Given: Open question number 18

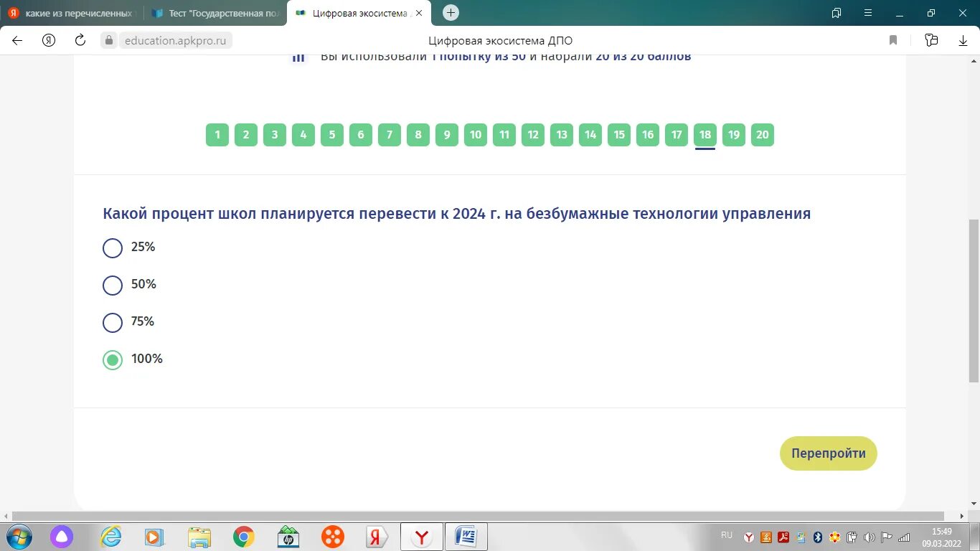Looking at the screenshot, I should click(705, 135).
